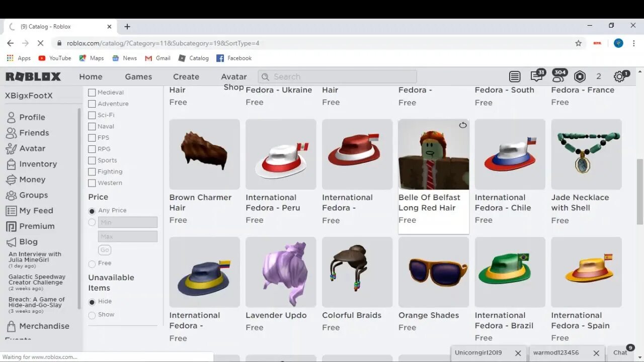644x362 pixels.
Task: Open the Games nav item
Action: [138, 76]
